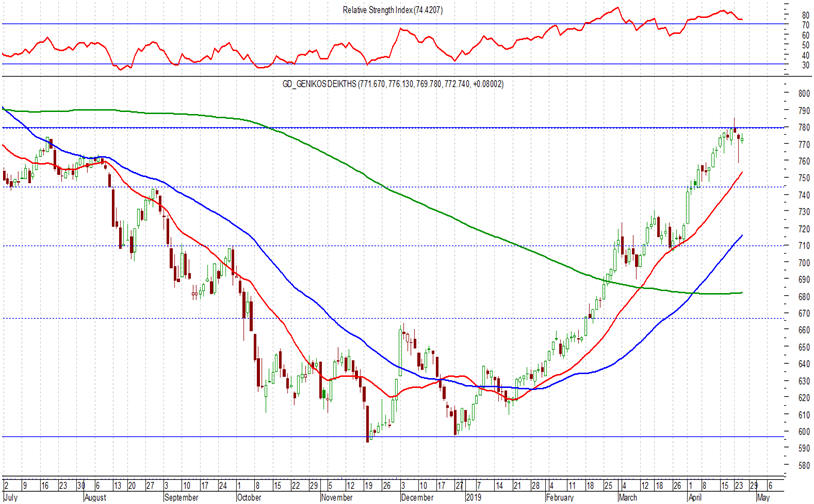Select the October month label
814x504 pixels.
tap(249, 497)
